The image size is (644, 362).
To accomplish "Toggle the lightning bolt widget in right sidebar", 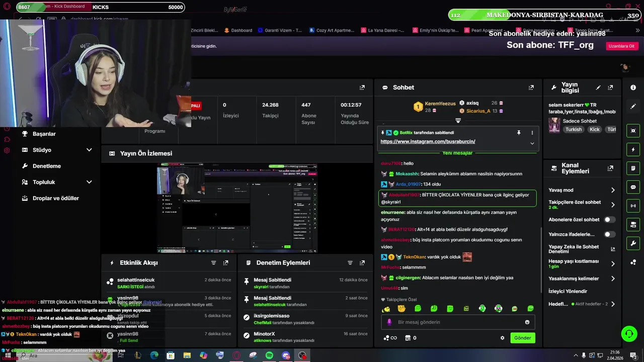I will pos(633,150).
